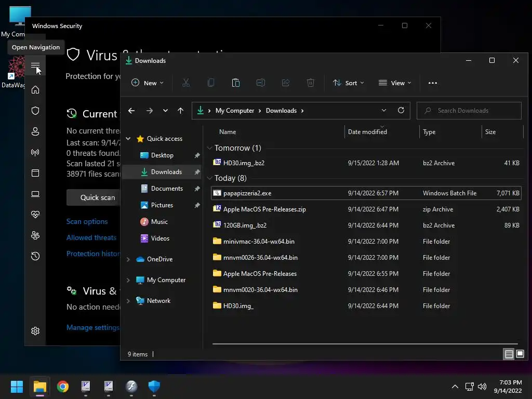Go to Home in Windows Security sidebar
Viewport: 532px width, 399px height.
tap(35, 90)
